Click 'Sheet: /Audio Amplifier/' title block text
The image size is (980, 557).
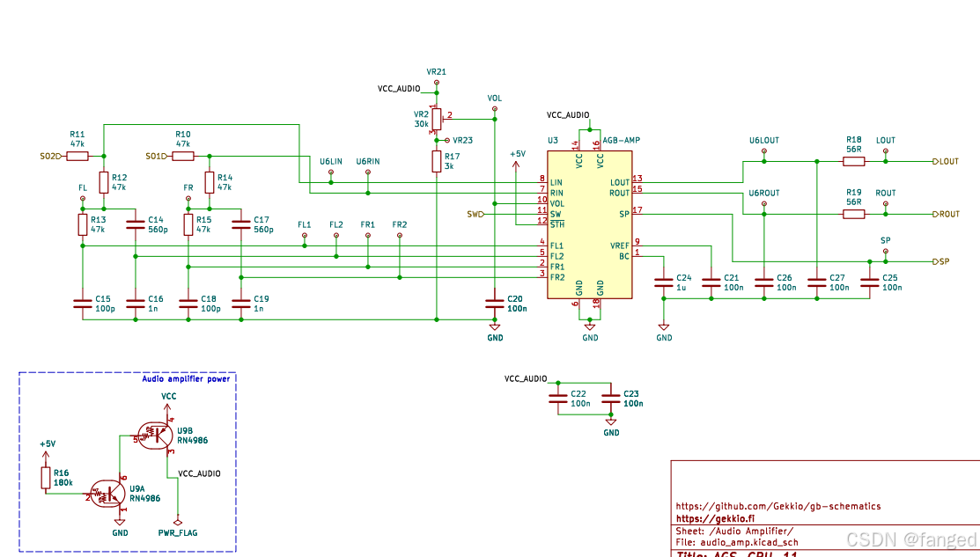click(x=734, y=531)
